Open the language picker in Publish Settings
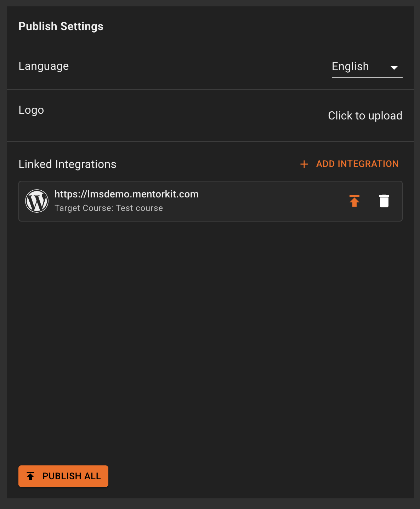 [x=367, y=67]
